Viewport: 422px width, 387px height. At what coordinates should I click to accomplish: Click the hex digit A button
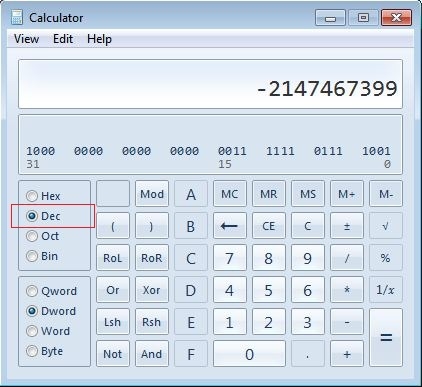tap(191, 194)
